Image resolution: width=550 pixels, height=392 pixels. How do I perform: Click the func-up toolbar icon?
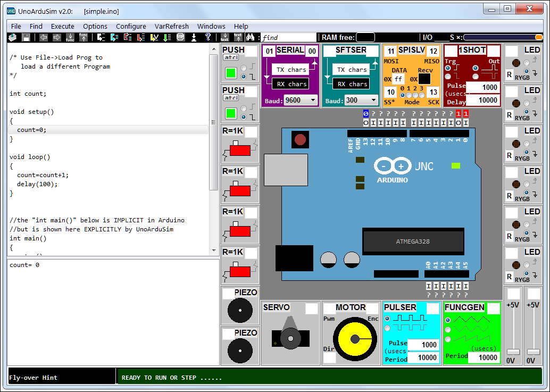[x=84, y=37]
